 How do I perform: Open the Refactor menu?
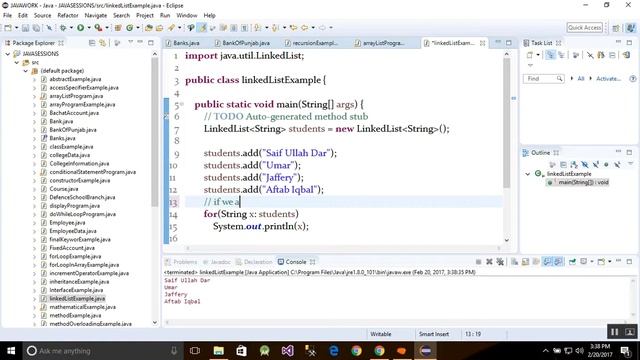[x=68, y=15]
